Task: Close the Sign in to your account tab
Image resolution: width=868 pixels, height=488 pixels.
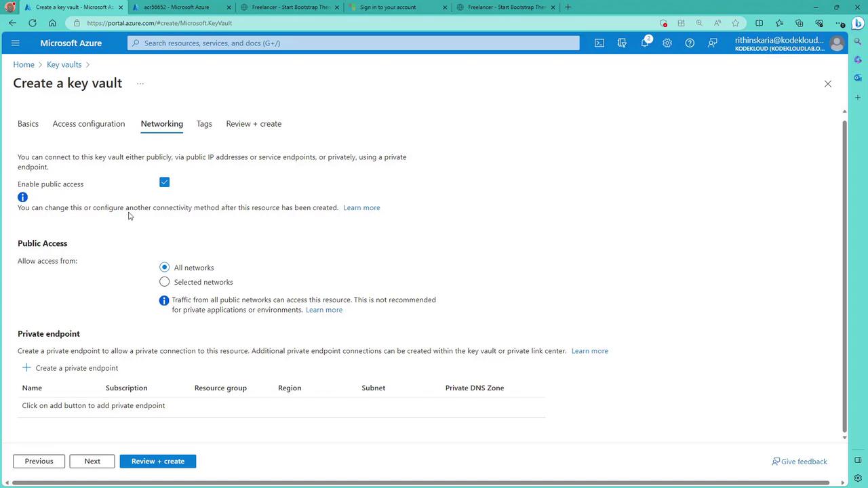Action: click(x=445, y=7)
